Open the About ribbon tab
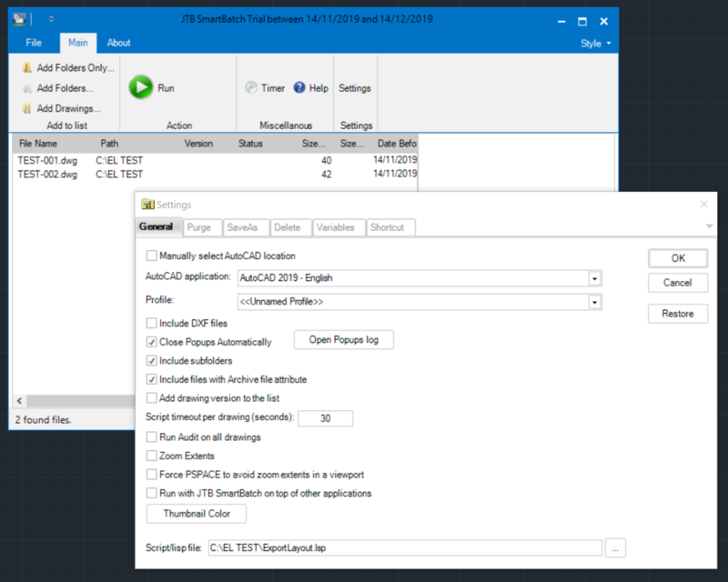This screenshot has height=582, width=728. click(x=118, y=43)
